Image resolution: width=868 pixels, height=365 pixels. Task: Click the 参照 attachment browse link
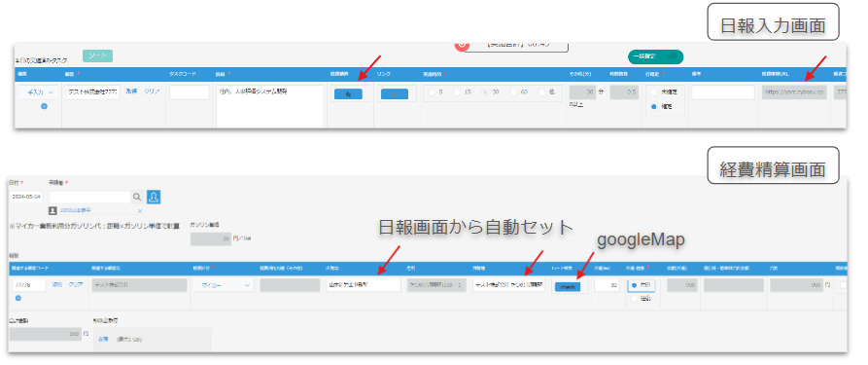coord(102,339)
